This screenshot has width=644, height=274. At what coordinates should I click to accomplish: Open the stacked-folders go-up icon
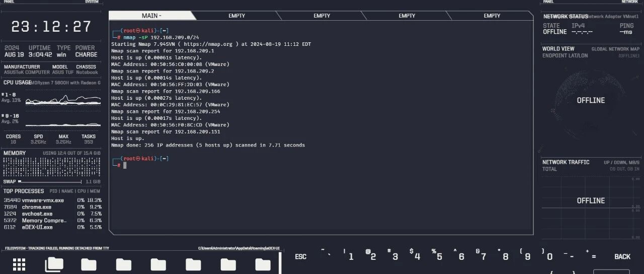[x=54, y=264]
